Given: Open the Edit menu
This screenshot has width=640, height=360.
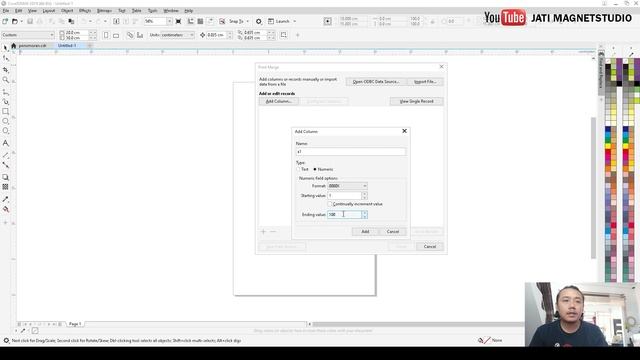Looking at the screenshot, I should tap(19, 11).
